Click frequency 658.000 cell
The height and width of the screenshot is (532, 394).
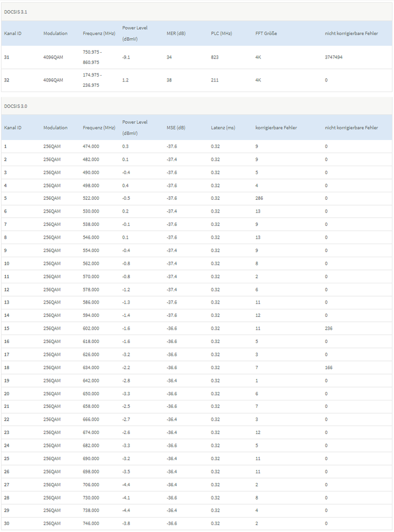(91, 406)
